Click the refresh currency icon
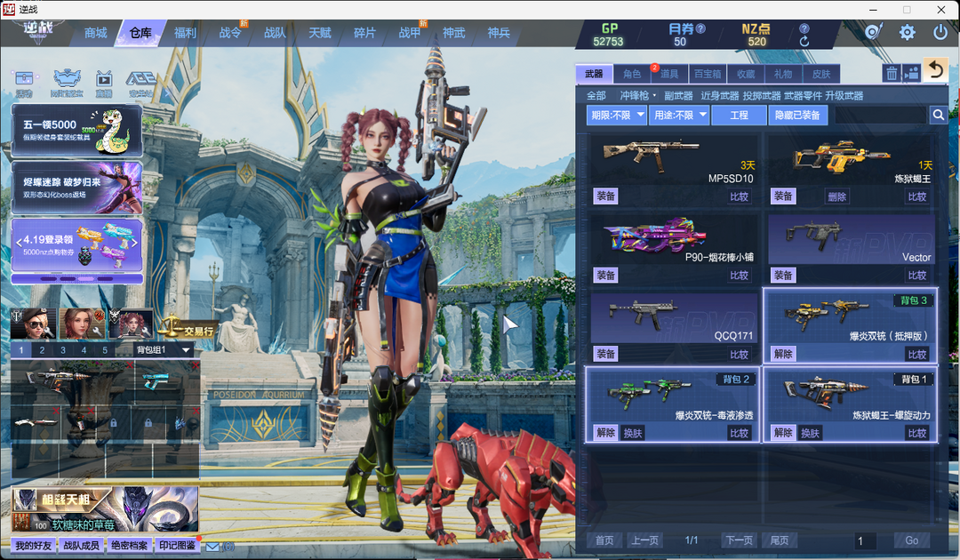960x560 pixels. coord(804,42)
